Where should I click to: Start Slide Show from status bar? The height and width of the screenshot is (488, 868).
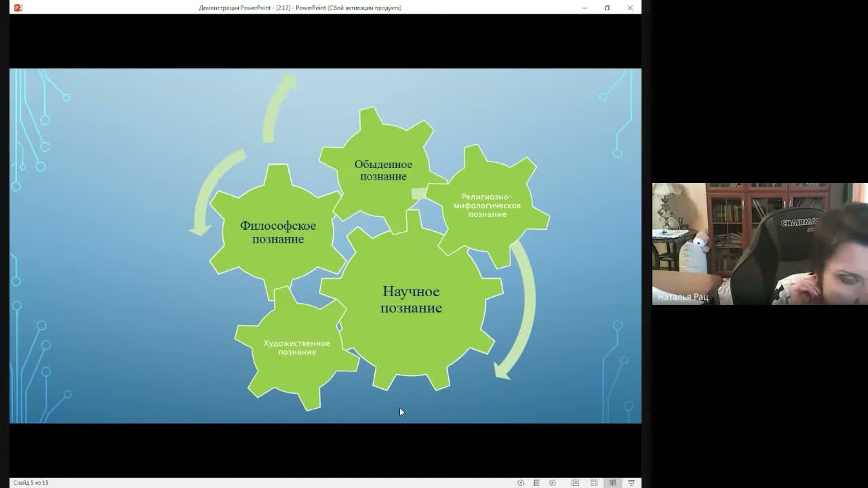(x=631, y=483)
